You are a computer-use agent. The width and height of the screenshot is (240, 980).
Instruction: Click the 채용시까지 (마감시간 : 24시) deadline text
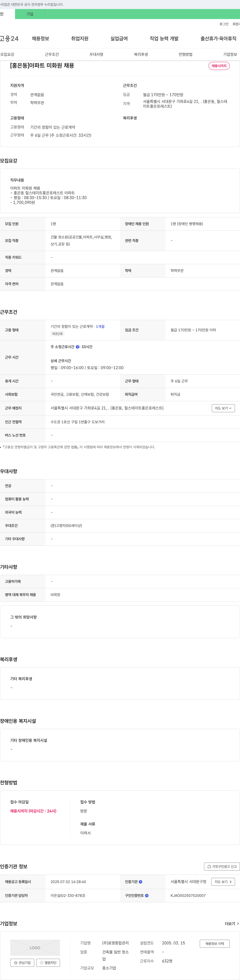click(33, 811)
